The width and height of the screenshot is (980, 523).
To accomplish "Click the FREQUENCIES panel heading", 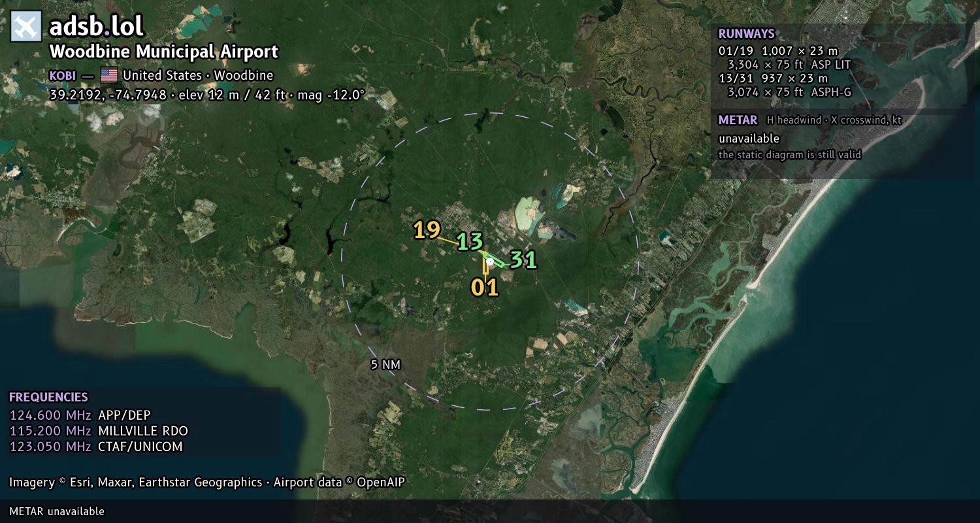I will (x=48, y=397).
